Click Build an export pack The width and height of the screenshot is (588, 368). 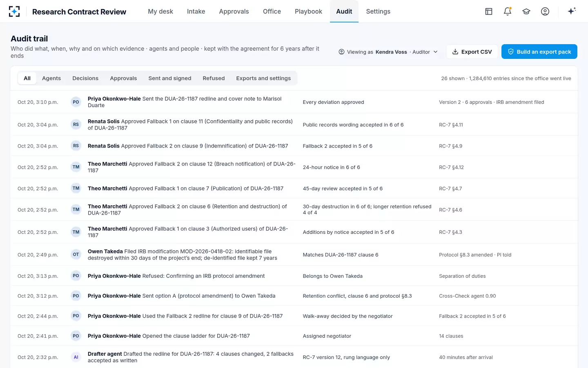click(539, 52)
